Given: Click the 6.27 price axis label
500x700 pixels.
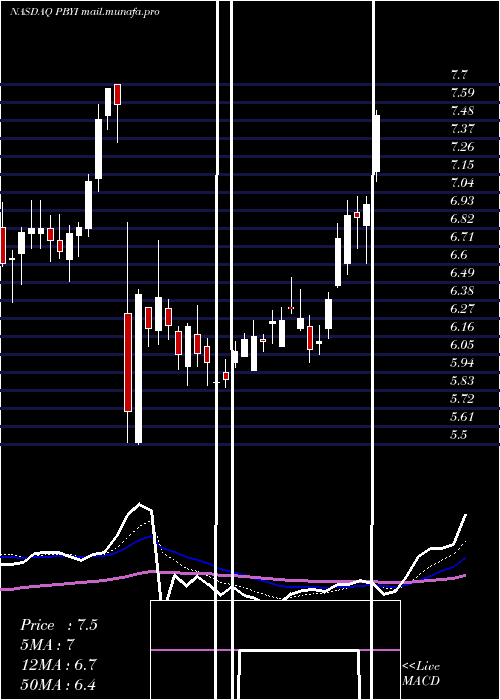Looking at the screenshot, I should [x=462, y=309].
